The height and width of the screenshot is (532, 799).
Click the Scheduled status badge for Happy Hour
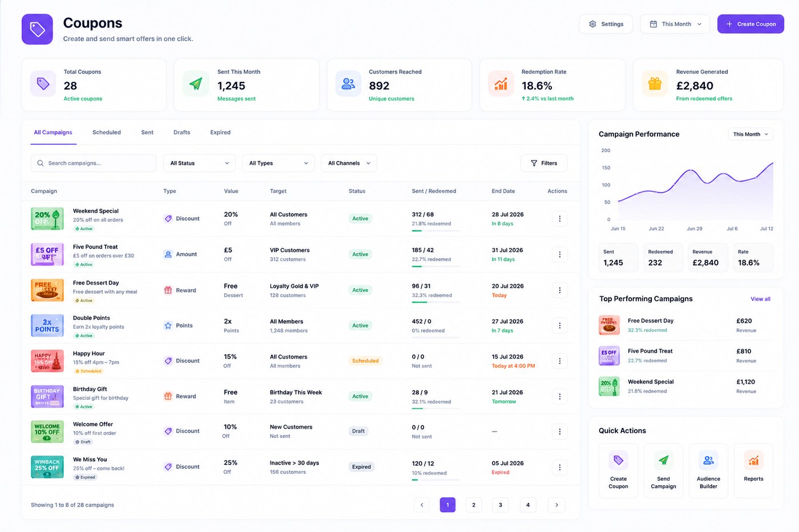click(x=365, y=361)
